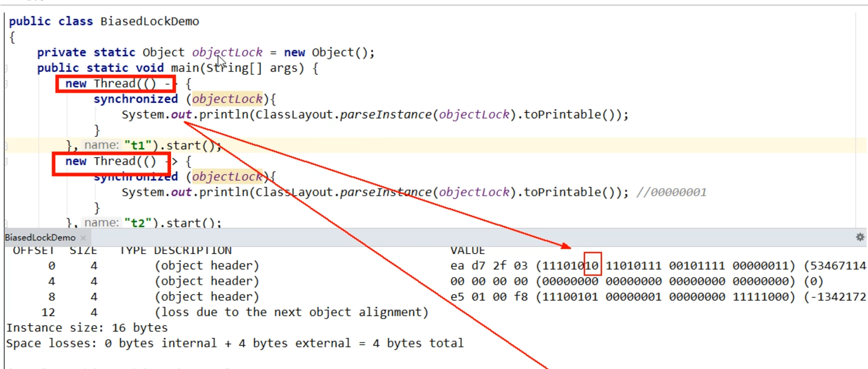The image size is (868, 369).
Task: Click the all-zero binary group in offset 4 row
Action: coord(665,281)
